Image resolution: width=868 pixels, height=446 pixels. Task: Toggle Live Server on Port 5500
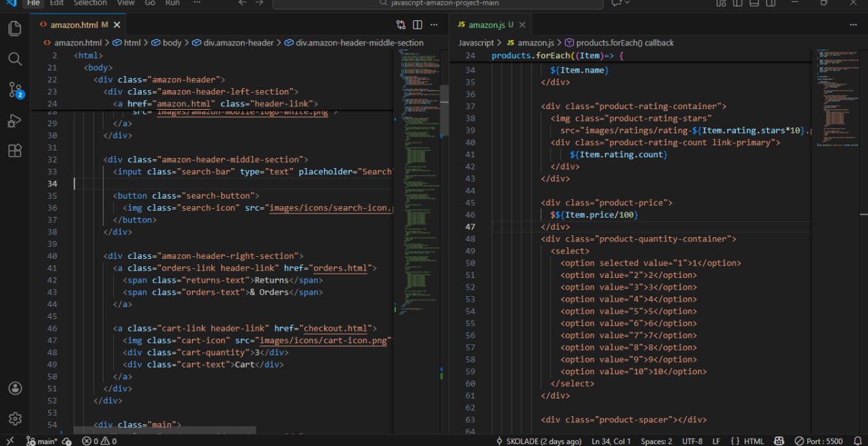click(x=818, y=441)
